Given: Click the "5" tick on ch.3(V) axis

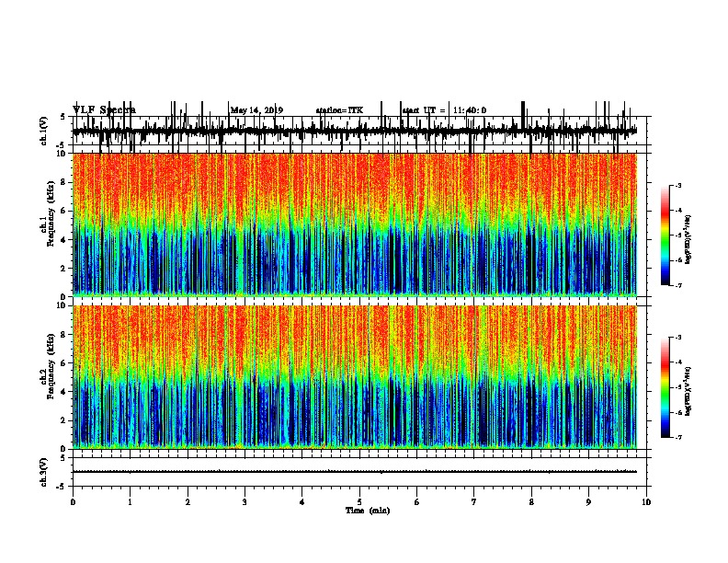Looking at the screenshot, I should (x=63, y=458).
